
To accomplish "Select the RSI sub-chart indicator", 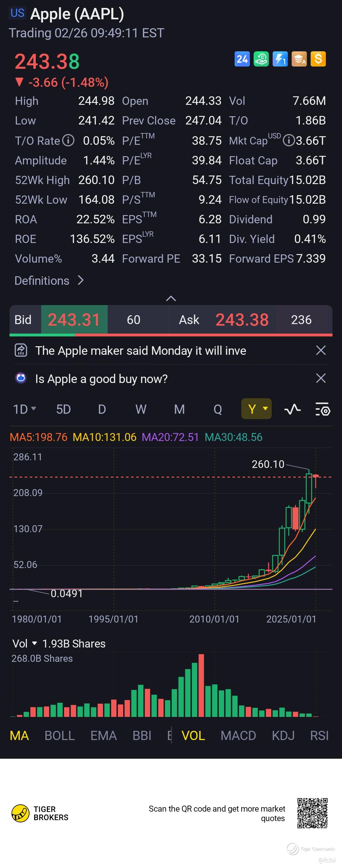I will (x=319, y=736).
